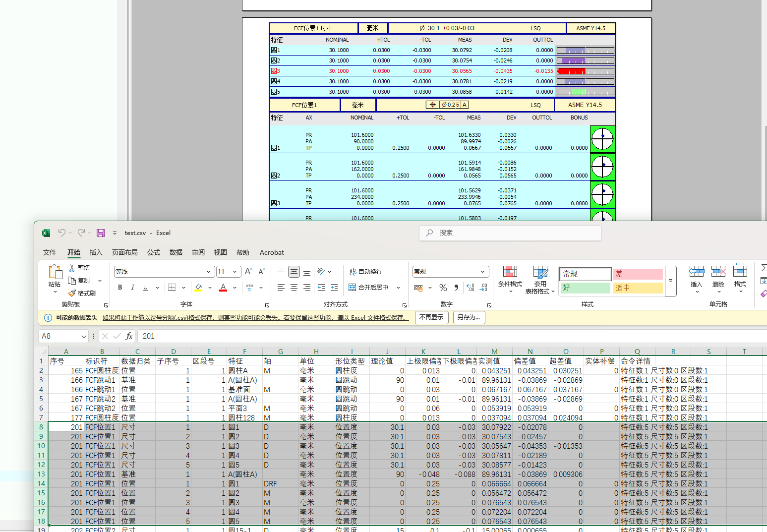Click the increase indent icon
This screenshot has height=532, width=767.
334,288
